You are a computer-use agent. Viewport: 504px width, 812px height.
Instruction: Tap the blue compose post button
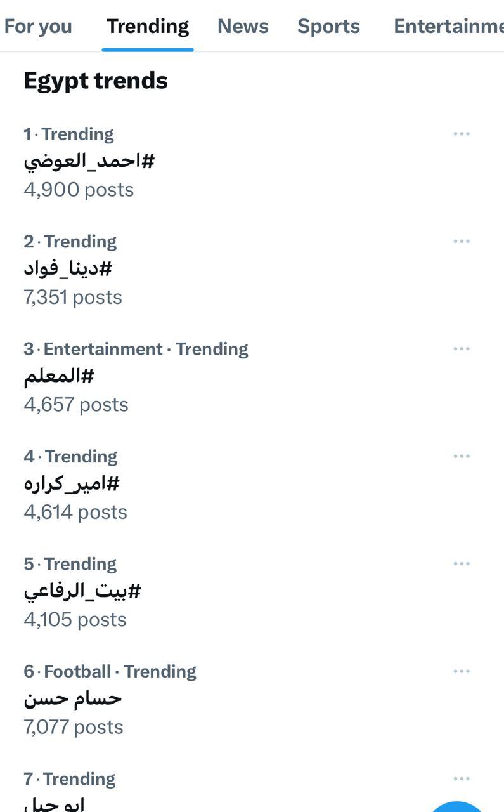[x=458, y=804]
